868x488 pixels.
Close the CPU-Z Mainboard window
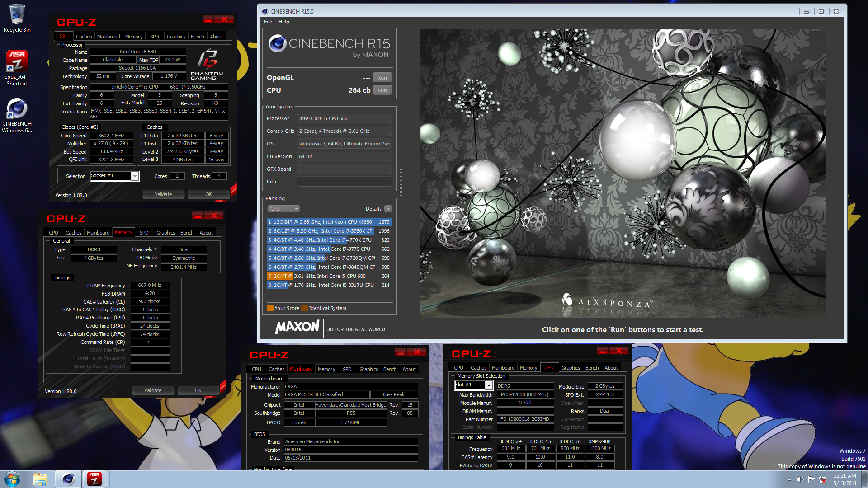pyautogui.click(x=417, y=352)
